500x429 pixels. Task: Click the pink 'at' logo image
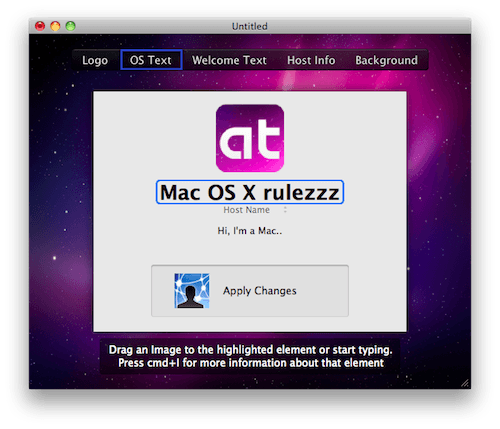[x=250, y=138]
